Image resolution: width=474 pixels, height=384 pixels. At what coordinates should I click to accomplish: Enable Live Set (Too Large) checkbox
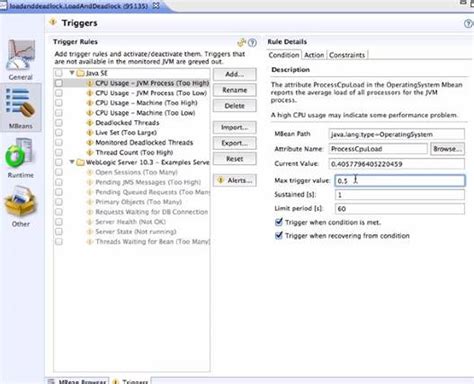59,133
